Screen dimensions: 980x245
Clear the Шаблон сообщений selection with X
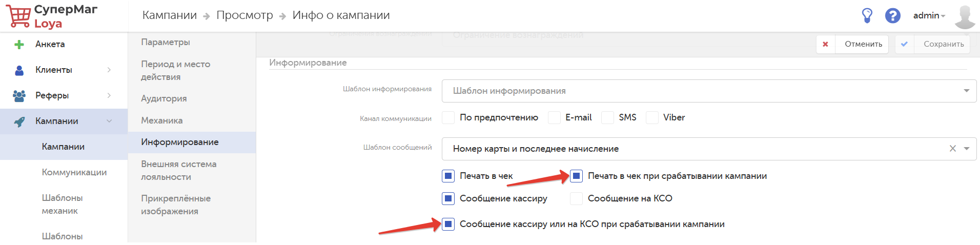point(952,149)
